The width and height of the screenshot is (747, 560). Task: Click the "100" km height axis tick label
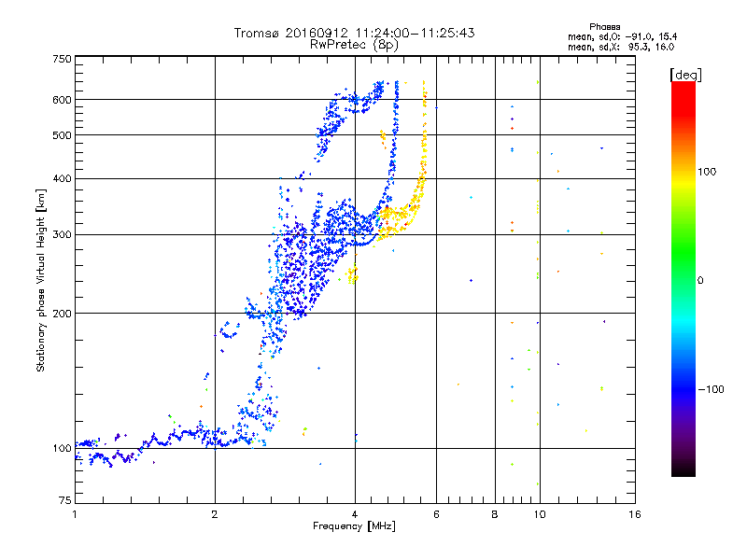point(63,449)
